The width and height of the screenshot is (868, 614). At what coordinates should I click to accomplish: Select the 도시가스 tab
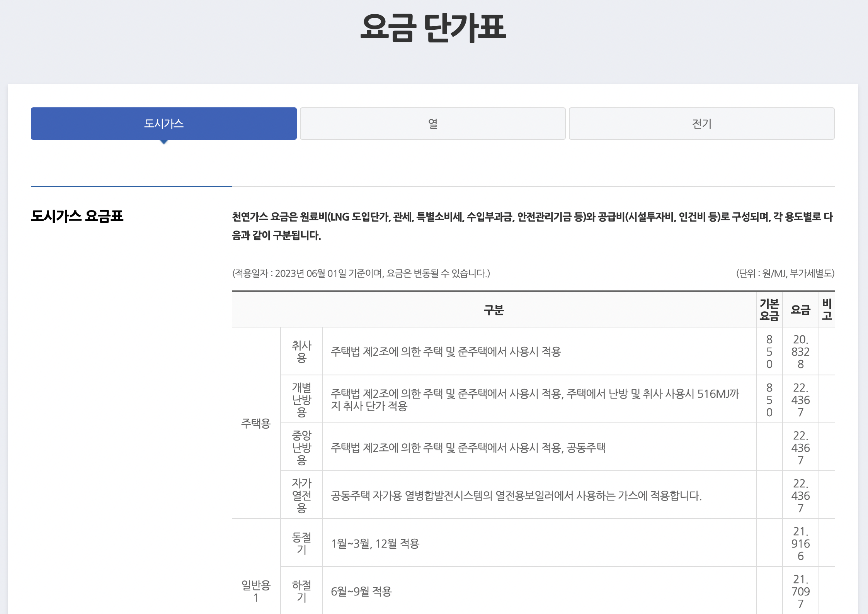point(163,124)
